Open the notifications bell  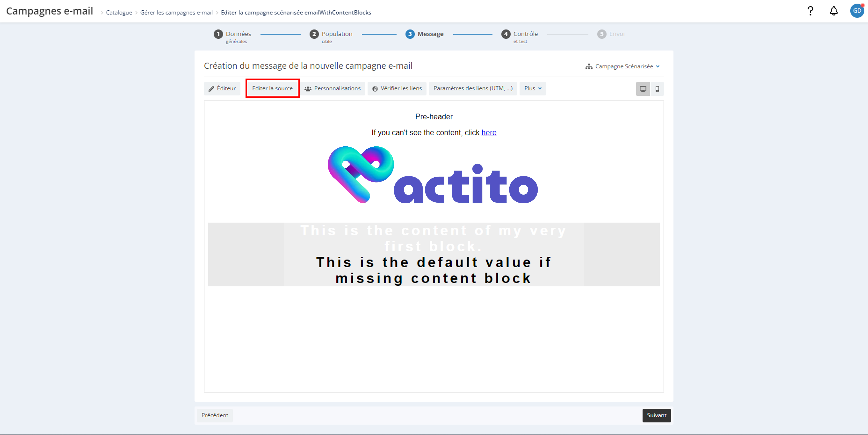coord(834,11)
